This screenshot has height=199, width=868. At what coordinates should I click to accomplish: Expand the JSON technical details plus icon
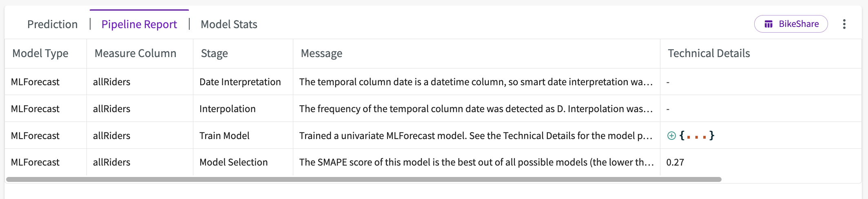(x=671, y=135)
